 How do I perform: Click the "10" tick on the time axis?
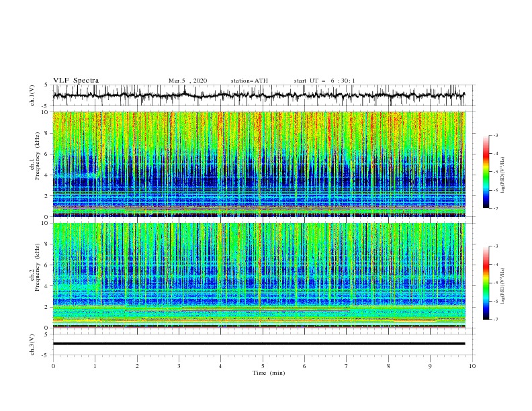tap(472, 366)
